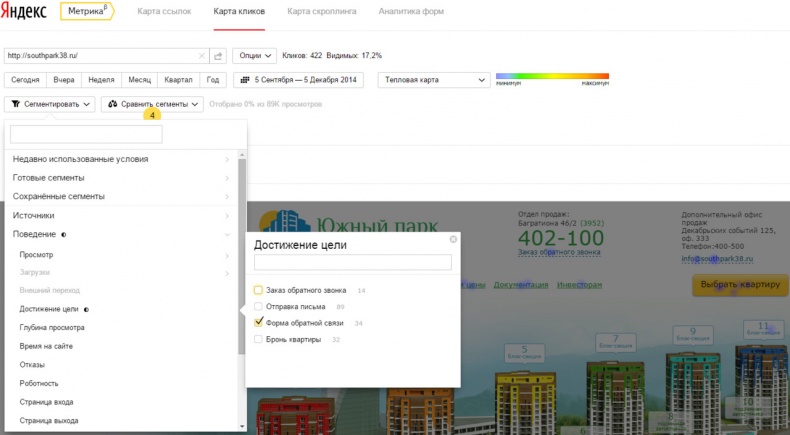Open the Опции dropdown

[255, 56]
